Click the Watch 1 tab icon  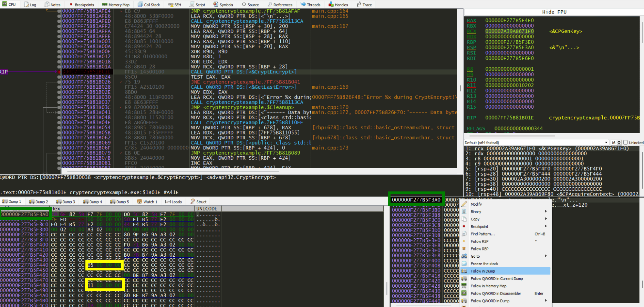(x=139, y=201)
